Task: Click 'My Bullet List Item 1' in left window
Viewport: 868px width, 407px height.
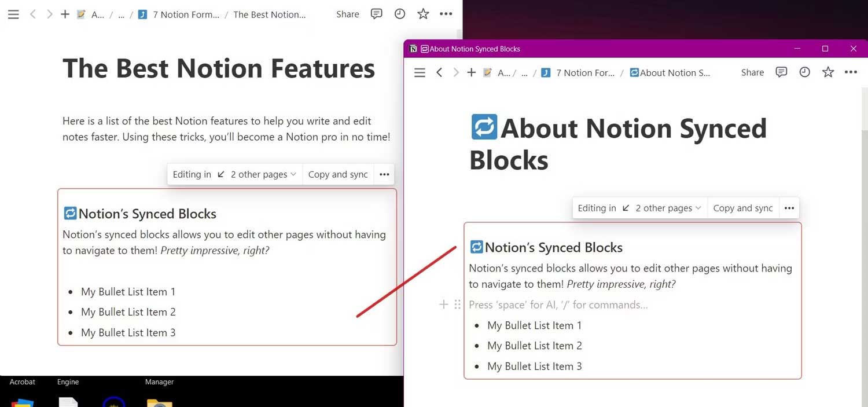Action: click(128, 292)
